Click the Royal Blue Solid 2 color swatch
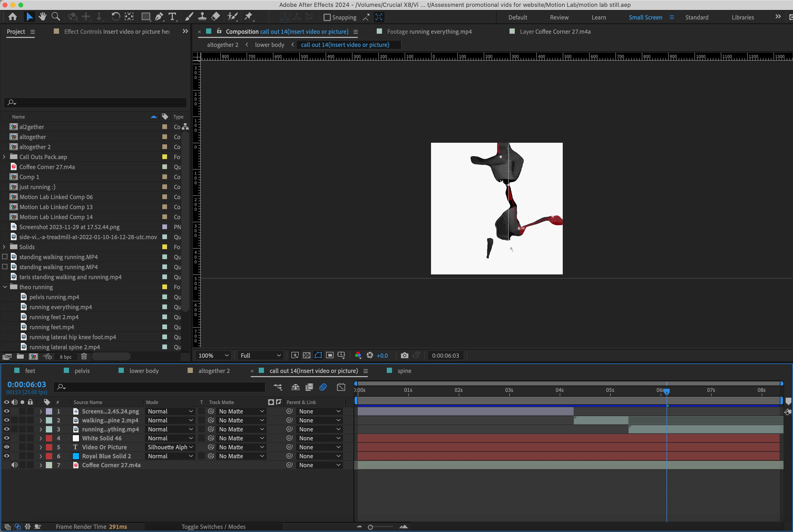 coord(76,456)
